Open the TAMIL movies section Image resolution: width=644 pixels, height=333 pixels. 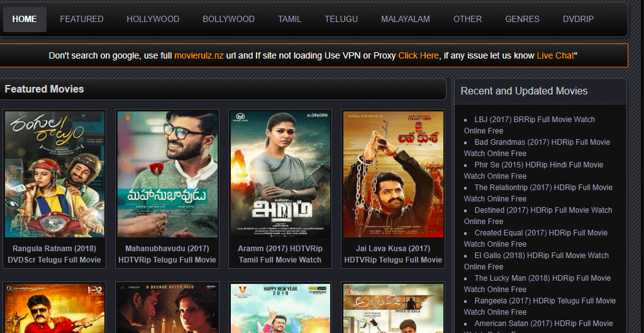tap(289, 20)
